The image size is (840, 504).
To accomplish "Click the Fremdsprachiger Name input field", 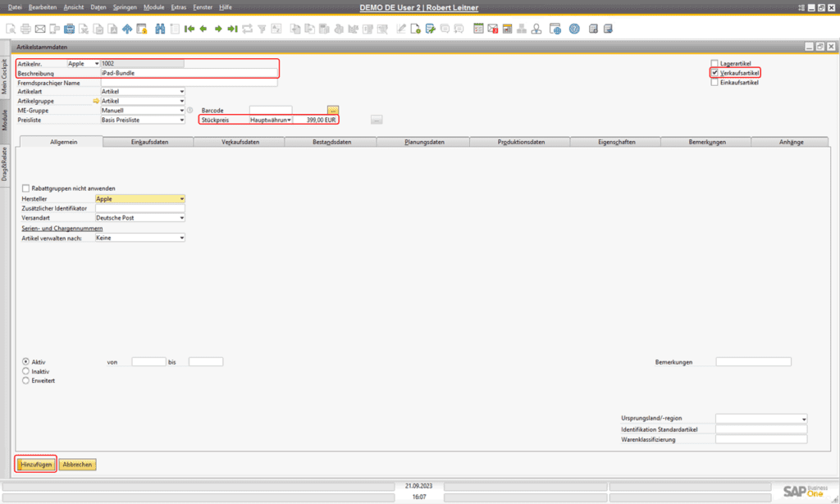I will click(x=189, y=83).
